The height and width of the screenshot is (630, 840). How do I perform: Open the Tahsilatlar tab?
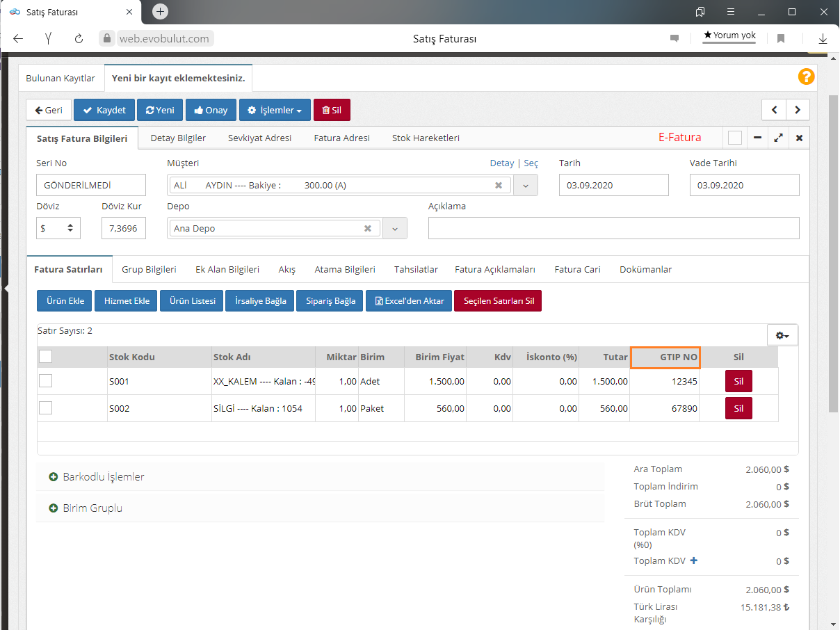pyautogui.click(x=416, y=269)
